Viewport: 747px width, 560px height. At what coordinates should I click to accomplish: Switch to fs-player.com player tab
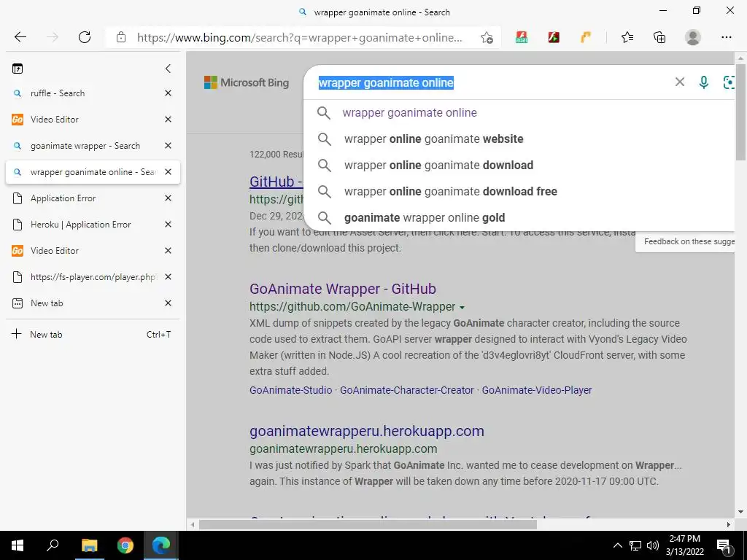pos(93,276)
